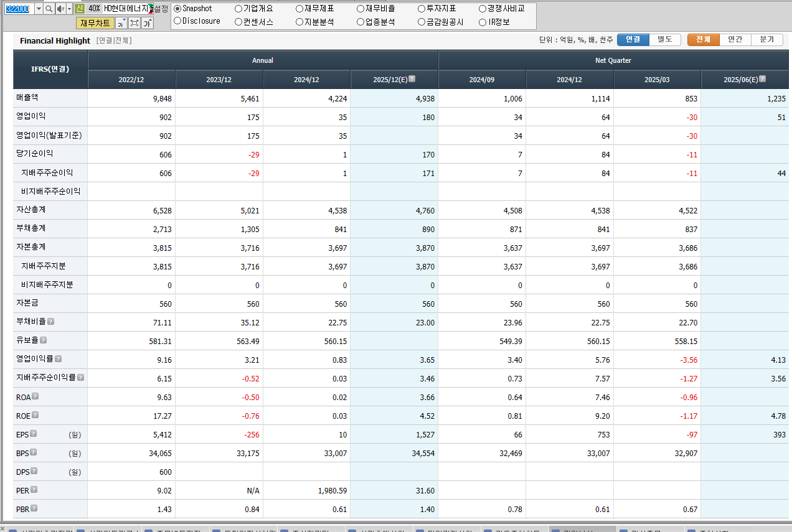Click the 비지배주주순이익 row label

click(x=50, y=191)
